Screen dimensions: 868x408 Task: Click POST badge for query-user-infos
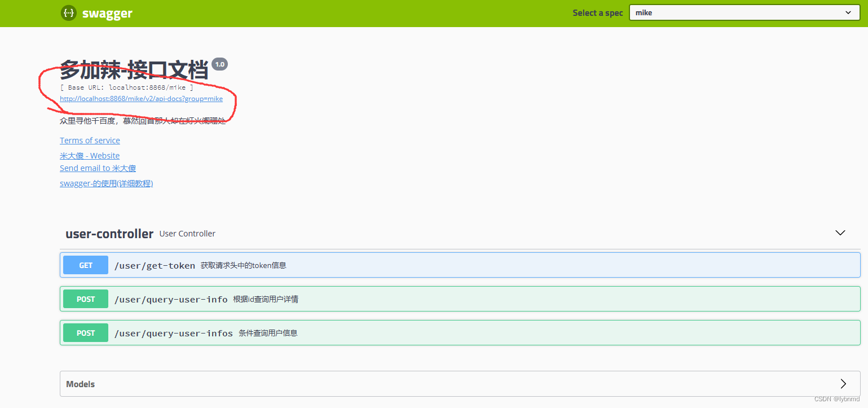click(x=86, y=333)
